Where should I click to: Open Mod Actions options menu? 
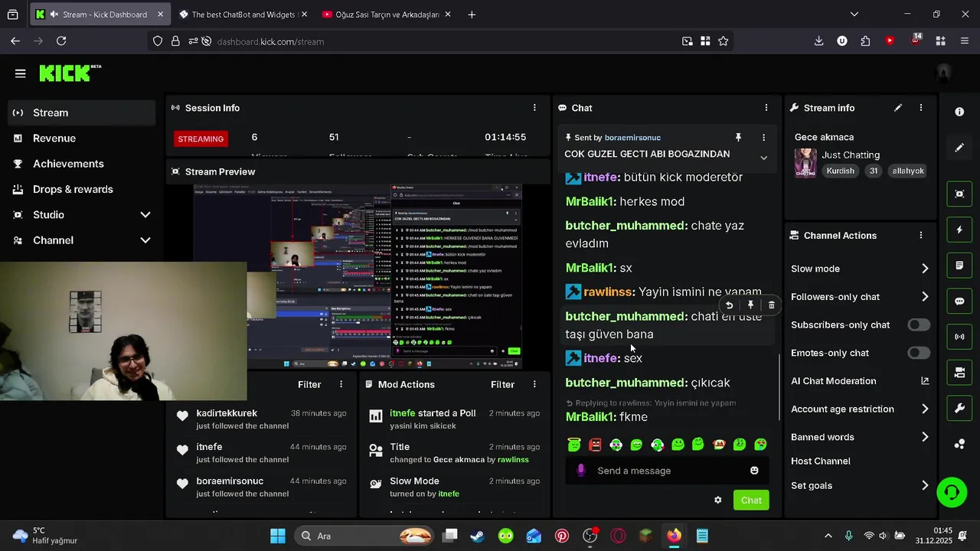pos(534,384)
